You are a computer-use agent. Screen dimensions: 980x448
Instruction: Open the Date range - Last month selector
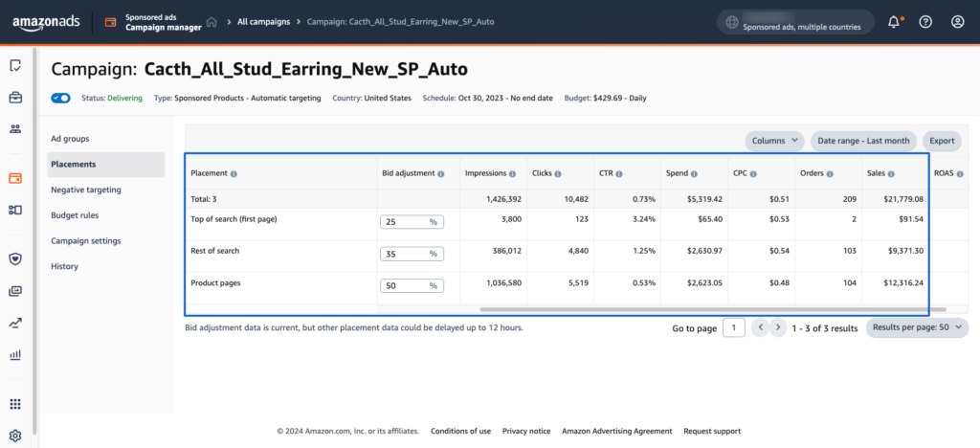863,141
